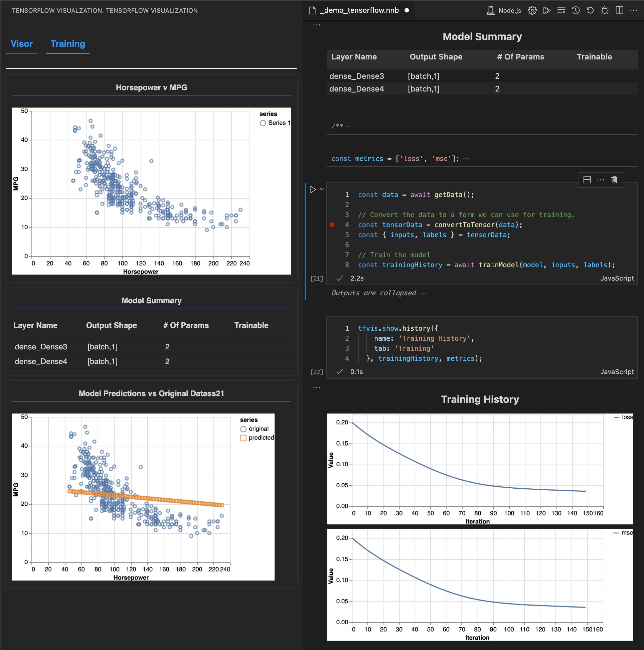Click the split editor icon
This screenshot has height=650, width=644.
pos(619,10)
